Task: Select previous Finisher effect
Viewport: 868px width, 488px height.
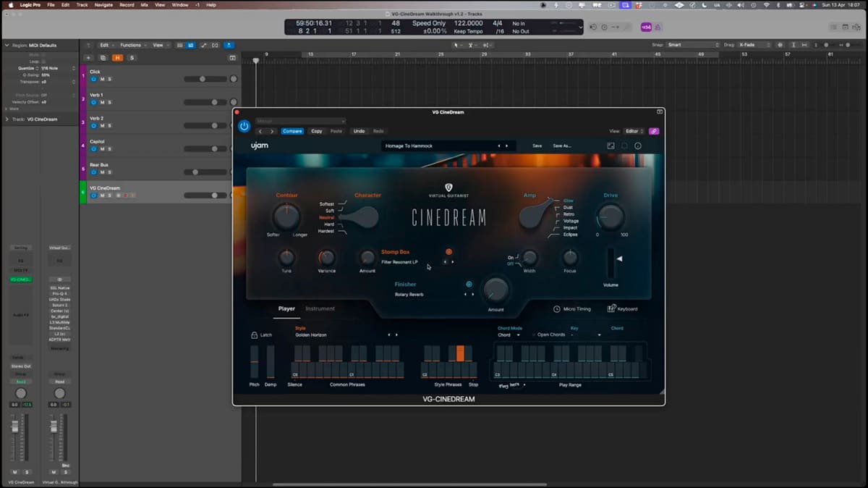Action: (x=465, y=295)
